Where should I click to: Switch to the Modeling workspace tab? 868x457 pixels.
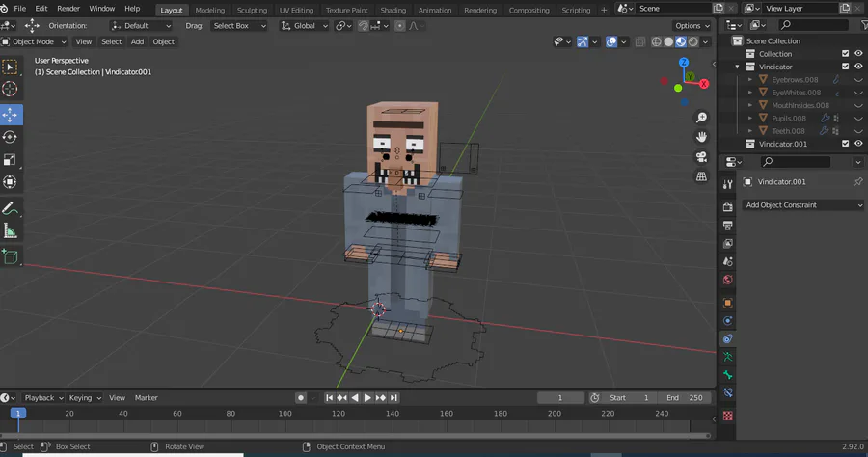click(x=210, y=10)
